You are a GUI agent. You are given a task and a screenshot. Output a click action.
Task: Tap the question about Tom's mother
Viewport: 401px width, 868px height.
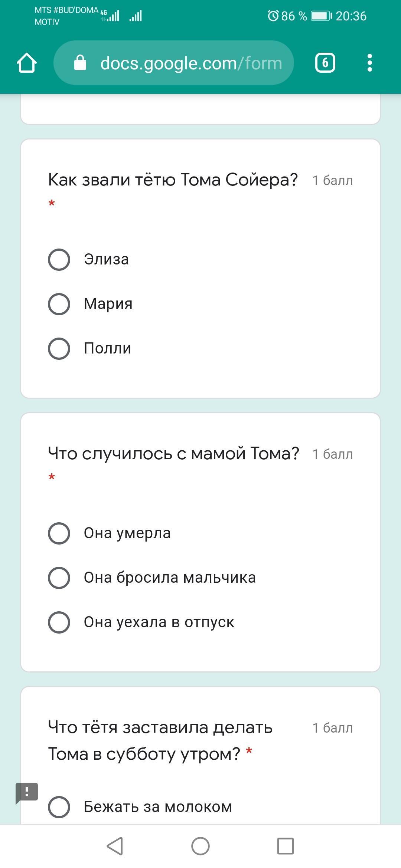[173, 454]
